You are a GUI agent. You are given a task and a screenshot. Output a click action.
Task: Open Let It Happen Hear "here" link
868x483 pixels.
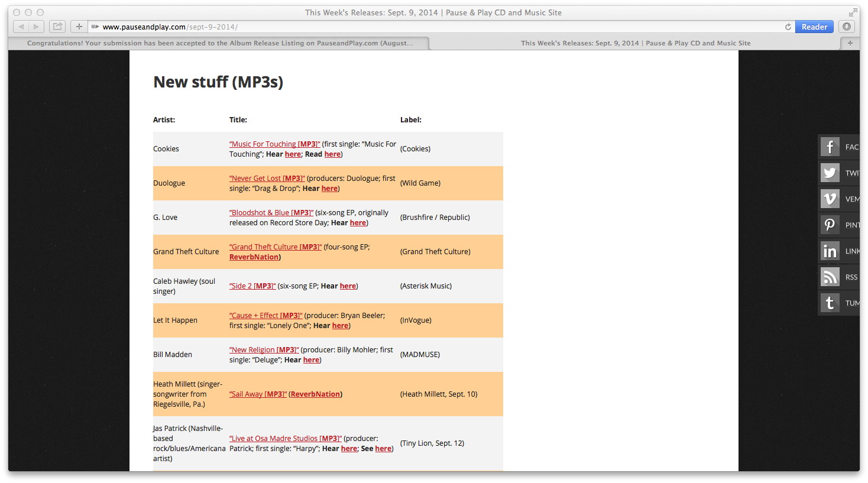340,326
